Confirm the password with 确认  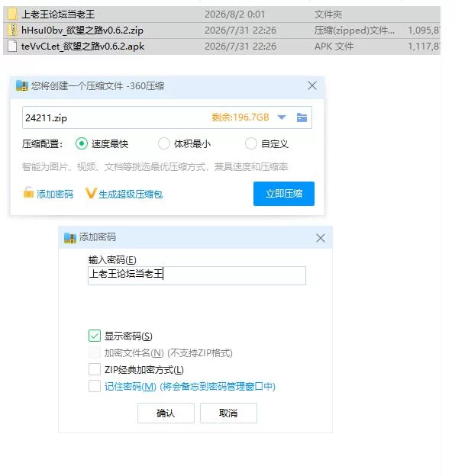(x=166, y=413)
